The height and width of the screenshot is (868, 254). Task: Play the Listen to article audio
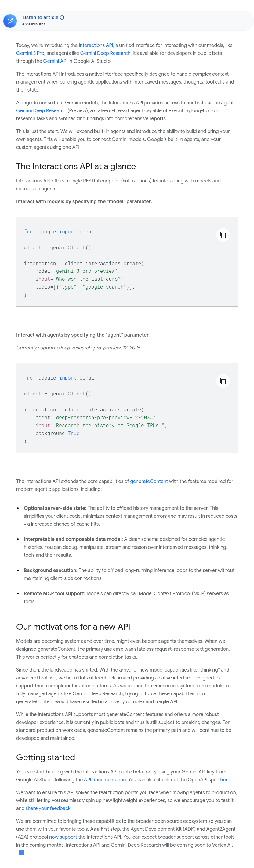coord(10,21)
